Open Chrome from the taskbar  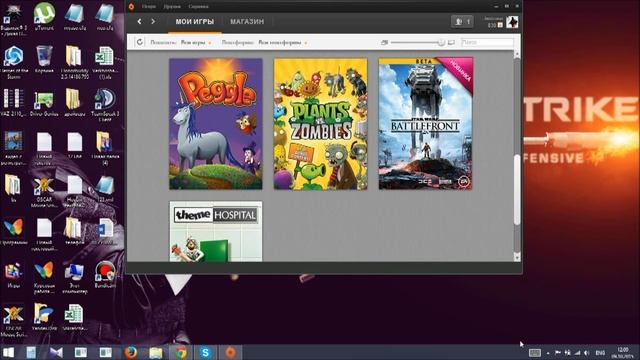tap(181, 352)
